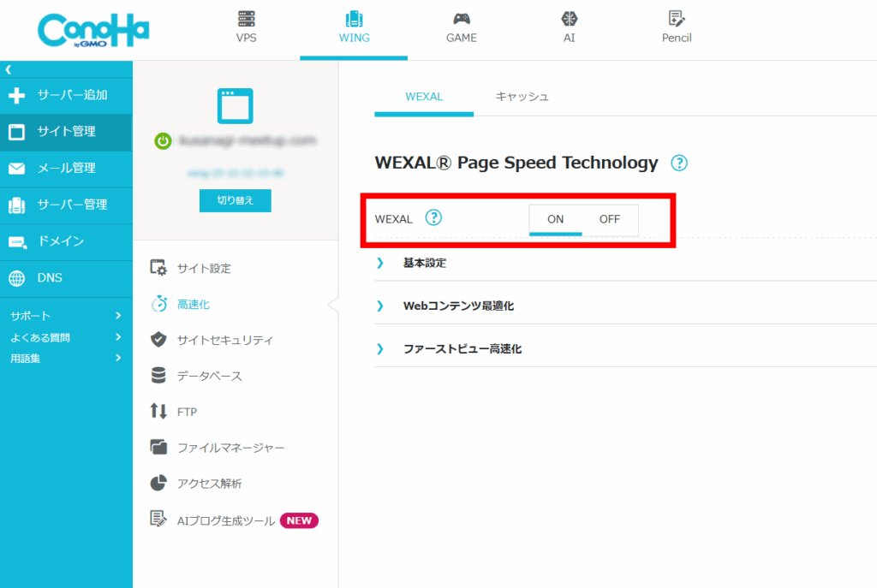Click the help icon next to WEXAL toggle label

[433, 218]
